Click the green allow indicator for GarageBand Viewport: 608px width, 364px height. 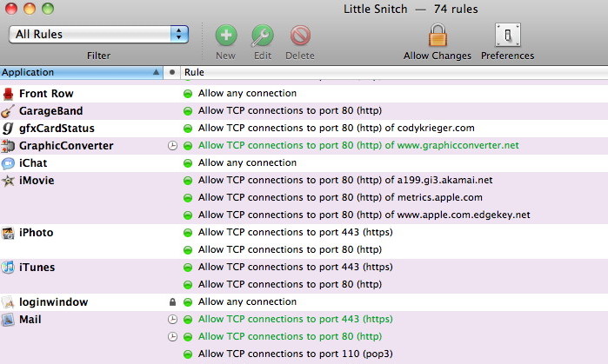point(188,111)
